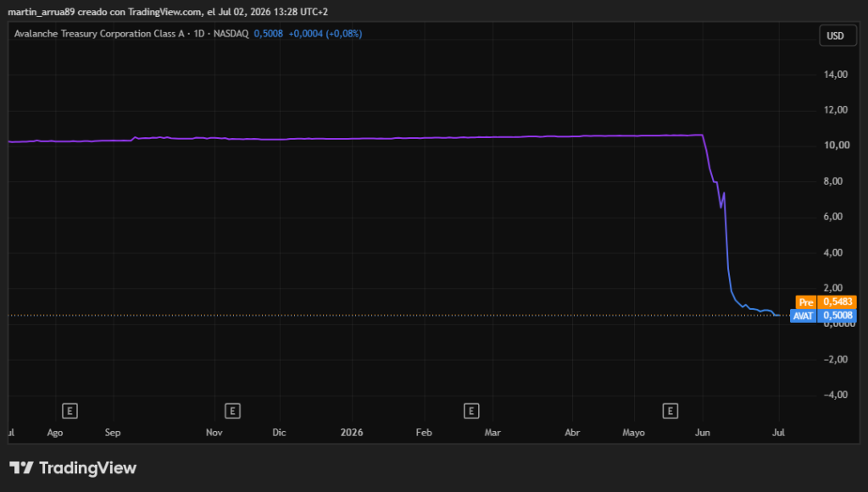Image resolution: width=868 pixels, height=492 pixels.
Task: Click the NASDAQ exchange label
Action: click(x=231, y=34)
